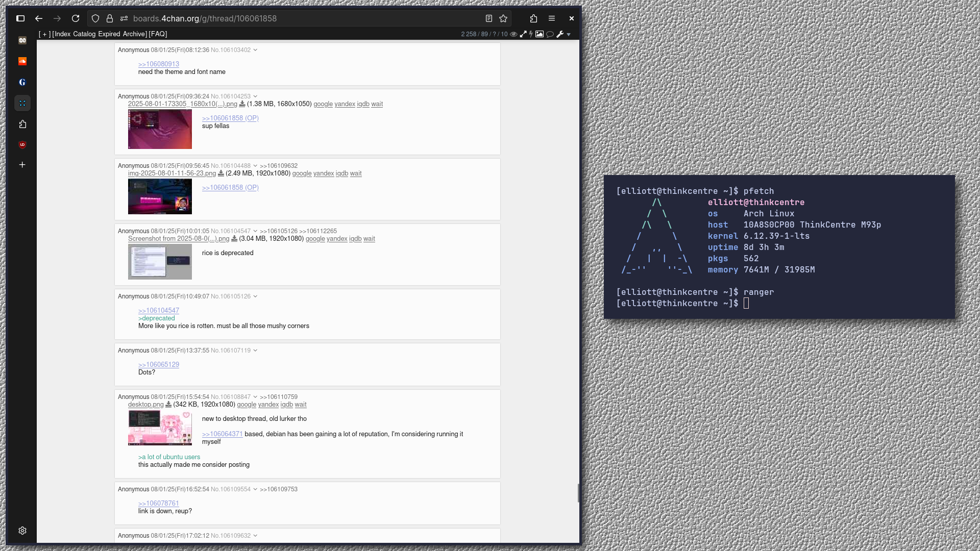Screen dimensions: 980x551
Task: Expand the pink anime desktop.png thumbnail
Action: point(160,428)
